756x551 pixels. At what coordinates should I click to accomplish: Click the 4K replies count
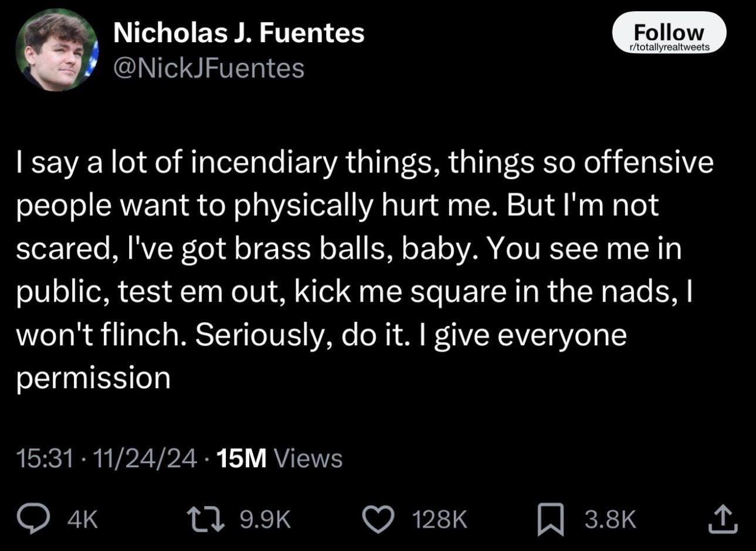pyautogui.click(x=83, y=519)
